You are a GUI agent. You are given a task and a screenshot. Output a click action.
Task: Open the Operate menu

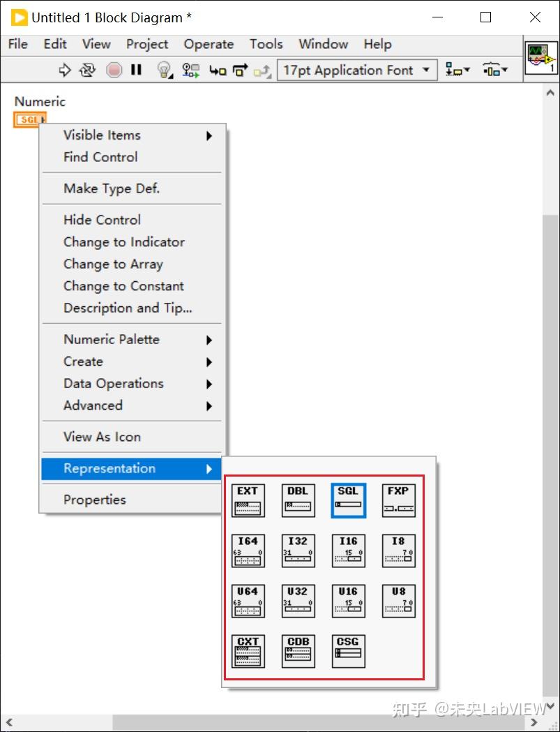[x=209, y=45]
